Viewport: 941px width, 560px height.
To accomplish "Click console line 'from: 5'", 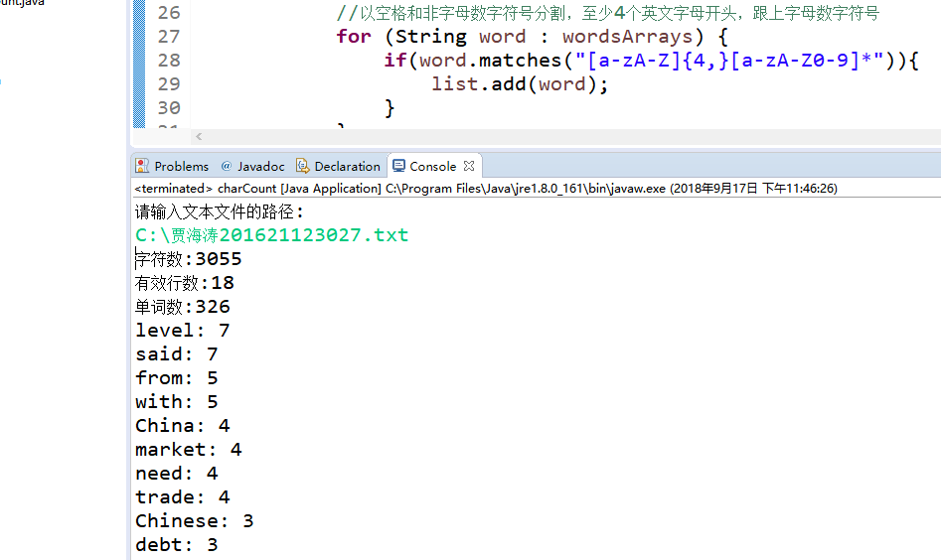I will click(177, 378).
